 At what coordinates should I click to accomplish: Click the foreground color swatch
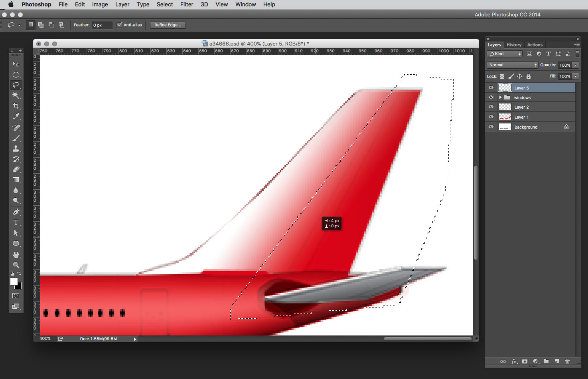(14, 282)
